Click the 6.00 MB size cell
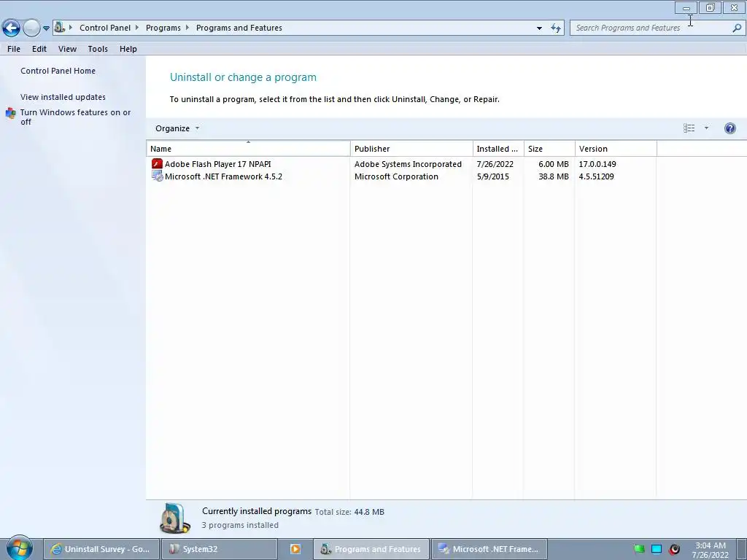The width and height of the screenshot is (747, 560). [x=554, y=164]
